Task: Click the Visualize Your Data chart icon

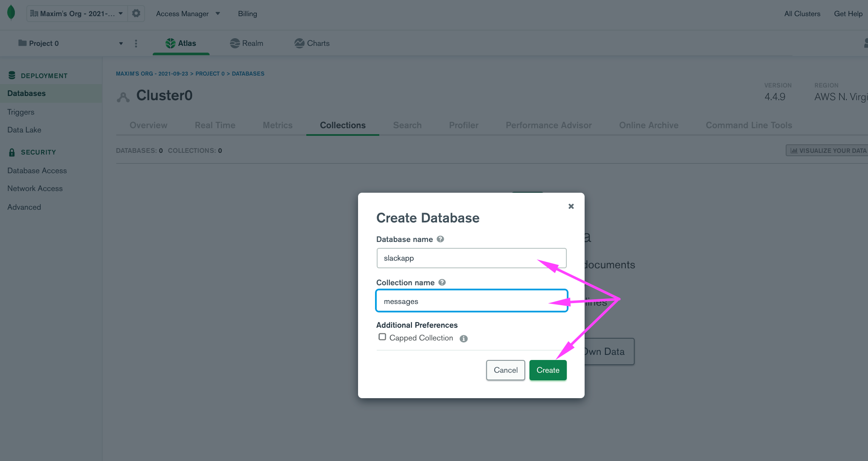Action: [x=794, y=150]
